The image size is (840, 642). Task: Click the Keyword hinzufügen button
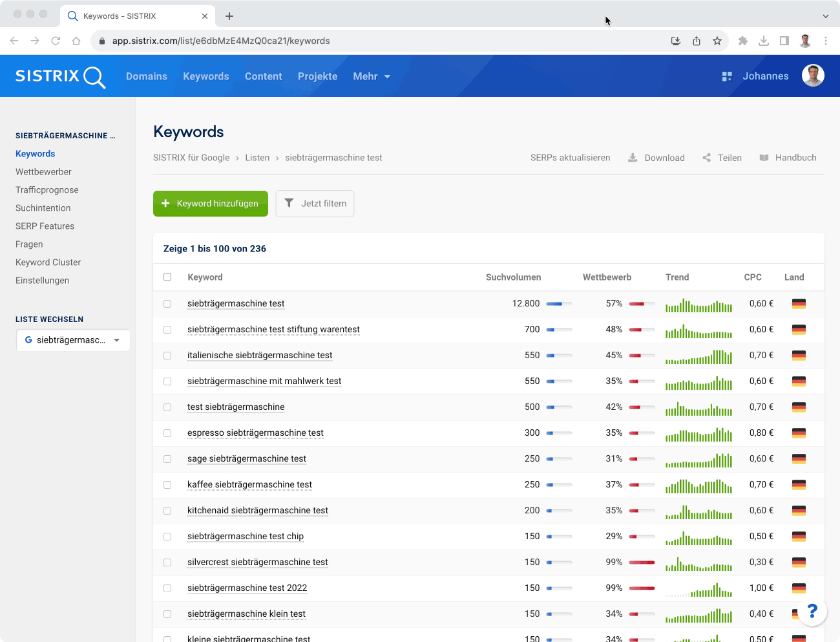(x=211, y=204)
